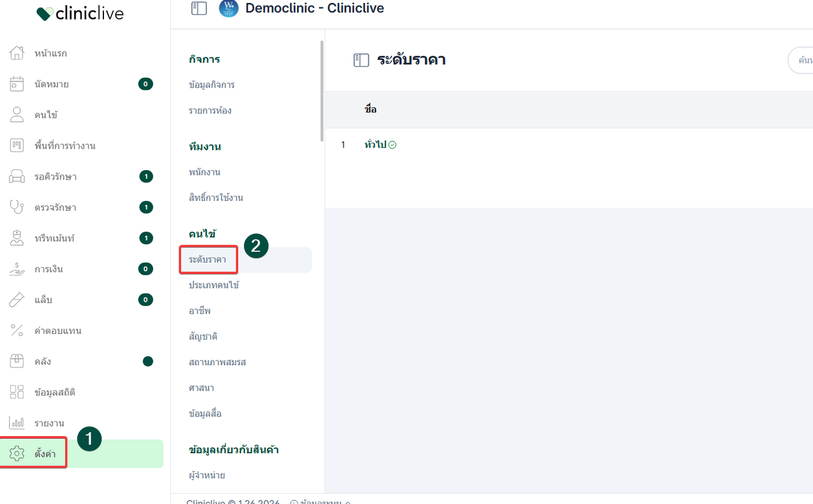Screen dimensions: 813x504
Task: Open รายการห้อง settings link
Action: pyautogui.click(x=210, y=110)
